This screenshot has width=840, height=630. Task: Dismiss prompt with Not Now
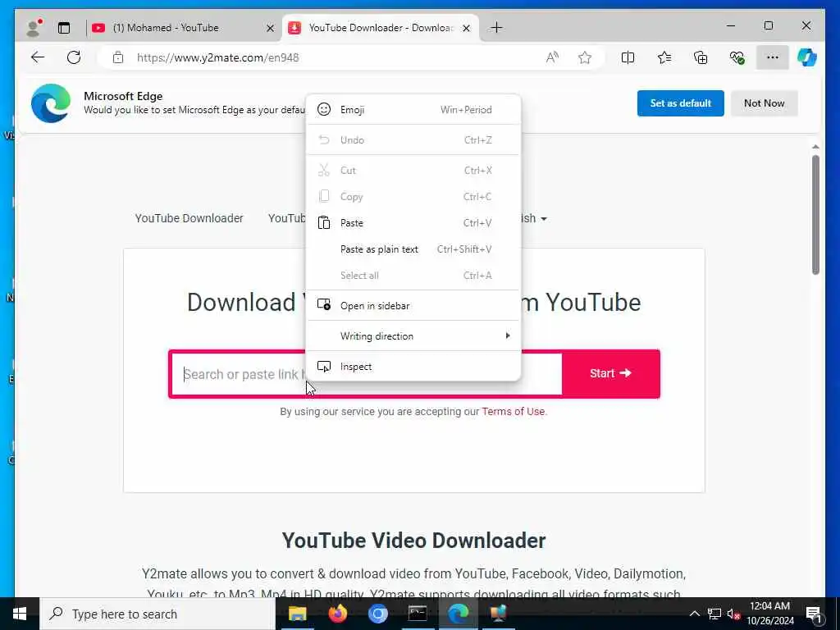(x=764, y=103)
